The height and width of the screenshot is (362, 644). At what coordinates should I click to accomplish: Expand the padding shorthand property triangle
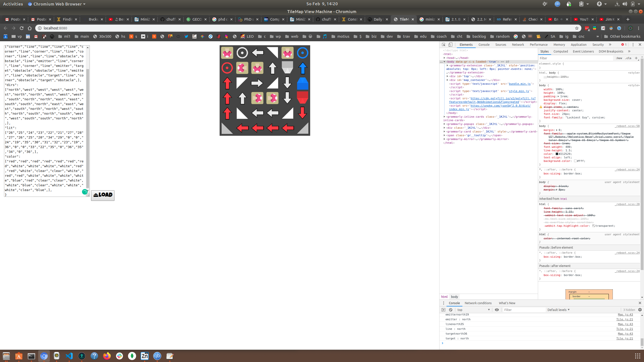pos(558,96)
